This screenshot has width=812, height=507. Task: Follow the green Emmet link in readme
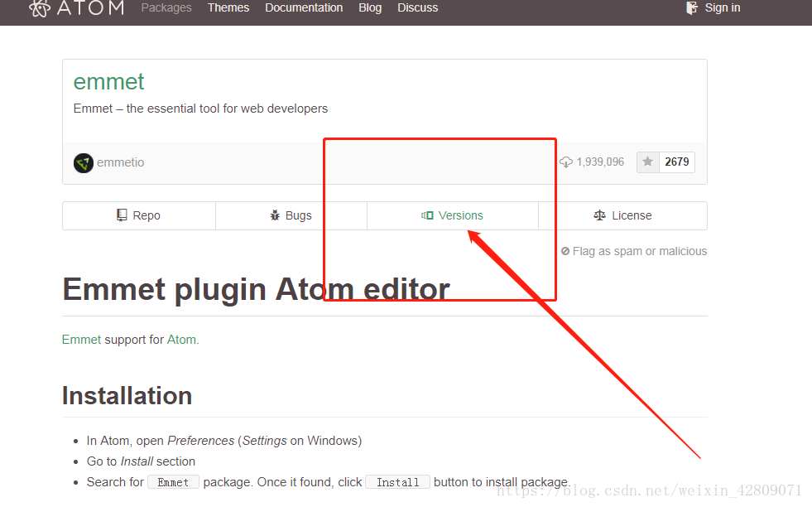coord(81,340)
